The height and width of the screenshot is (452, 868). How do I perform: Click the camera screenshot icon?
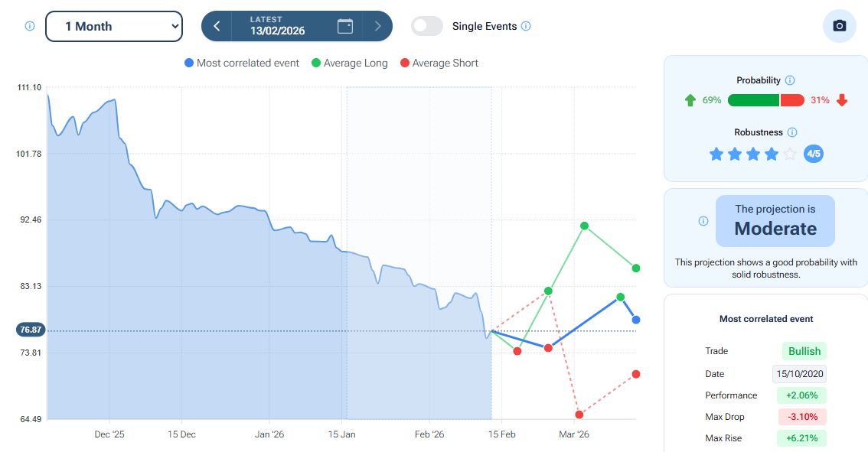[x=839, y=26]
